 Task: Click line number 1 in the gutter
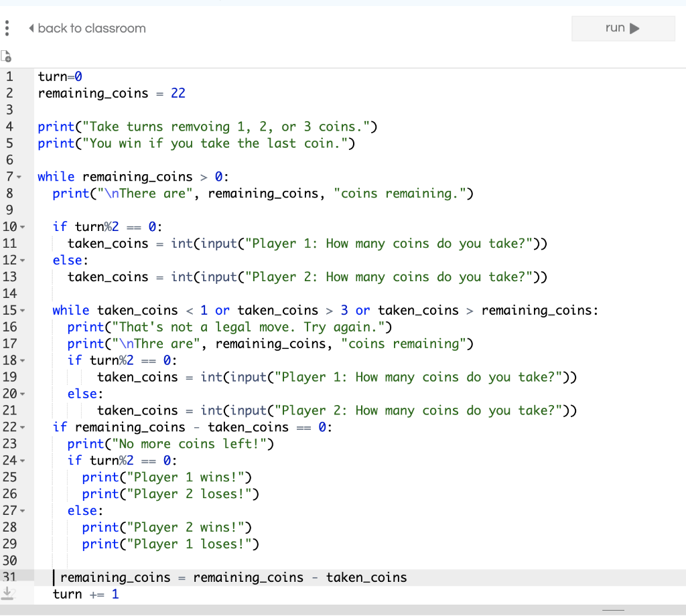pos(10,76)
